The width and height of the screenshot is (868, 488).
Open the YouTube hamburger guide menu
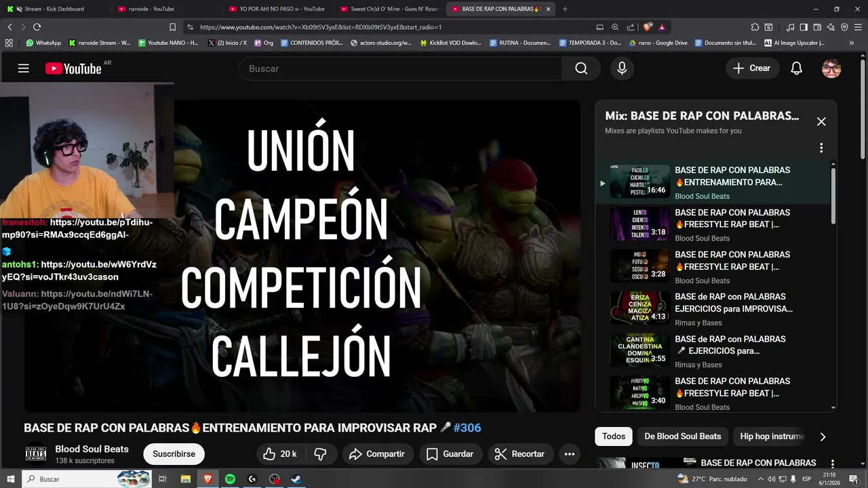coord(24,68)
